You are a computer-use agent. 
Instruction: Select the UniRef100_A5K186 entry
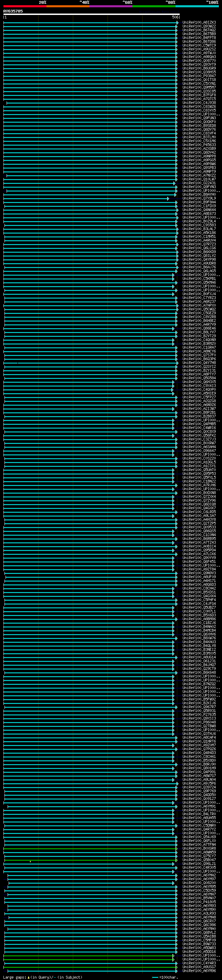click(x=199, y=233)
